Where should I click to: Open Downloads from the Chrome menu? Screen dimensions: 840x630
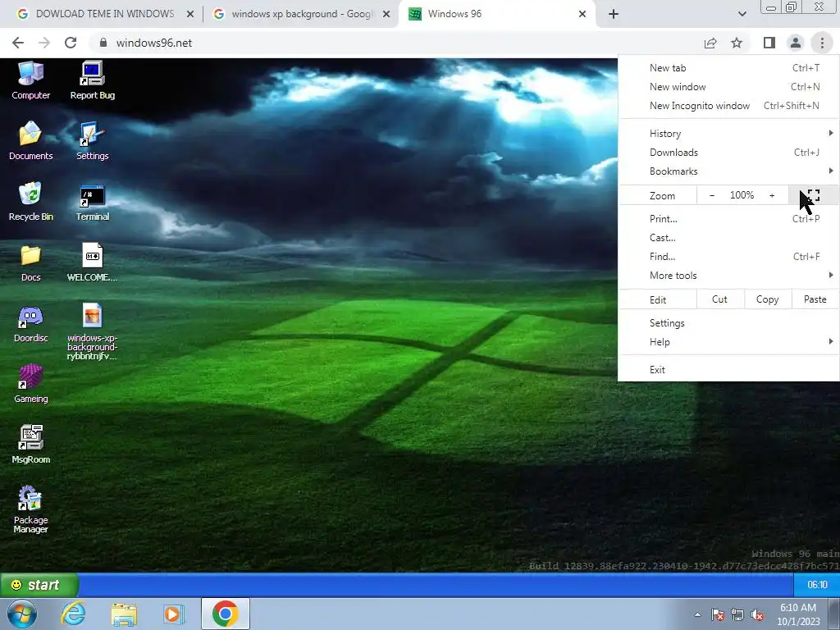pyautogui.click(x=728, y=153)
